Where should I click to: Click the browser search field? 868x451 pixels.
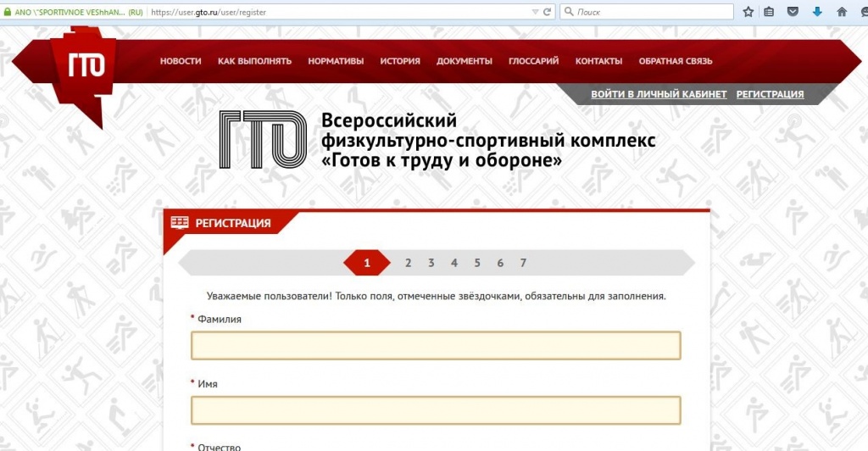pos(647,12)
